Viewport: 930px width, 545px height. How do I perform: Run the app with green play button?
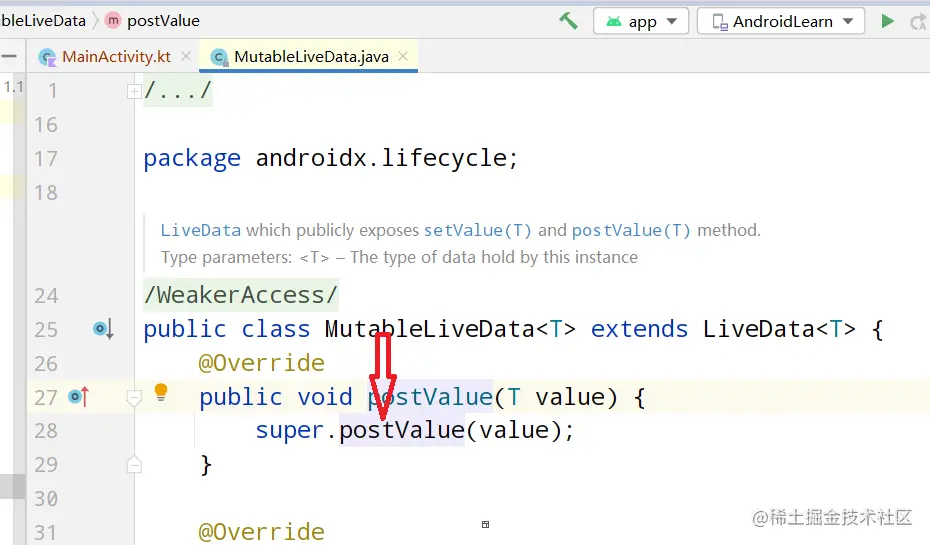[887, 21]
